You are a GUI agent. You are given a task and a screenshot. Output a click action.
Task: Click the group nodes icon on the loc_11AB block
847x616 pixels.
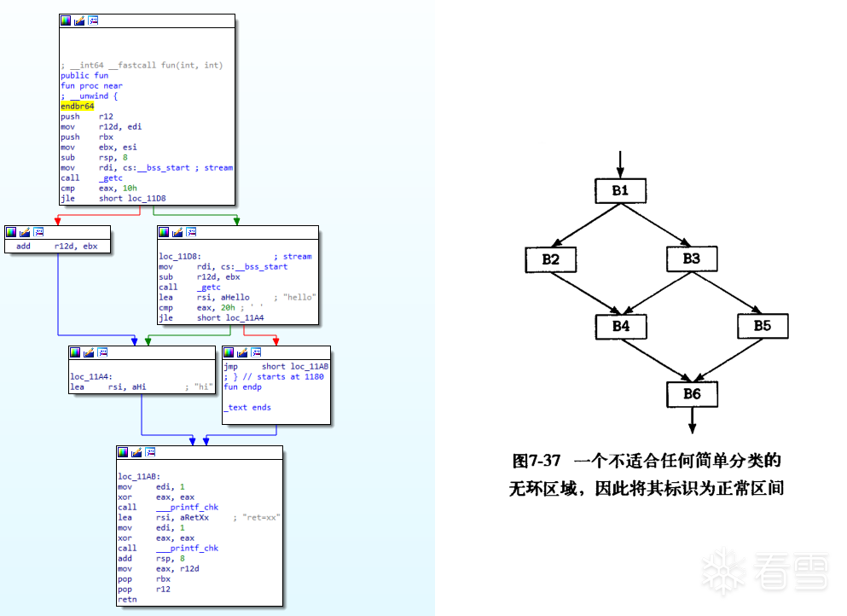(x=150, y=452)
